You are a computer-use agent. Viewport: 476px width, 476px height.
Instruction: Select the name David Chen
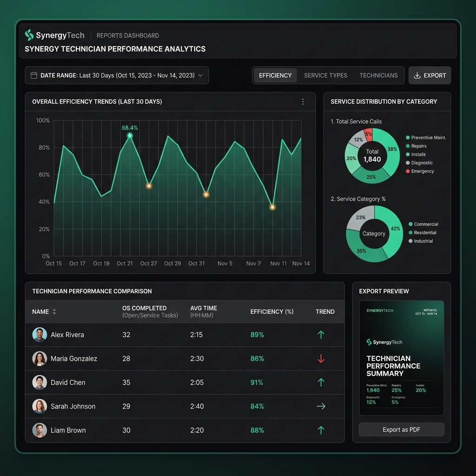68,383
